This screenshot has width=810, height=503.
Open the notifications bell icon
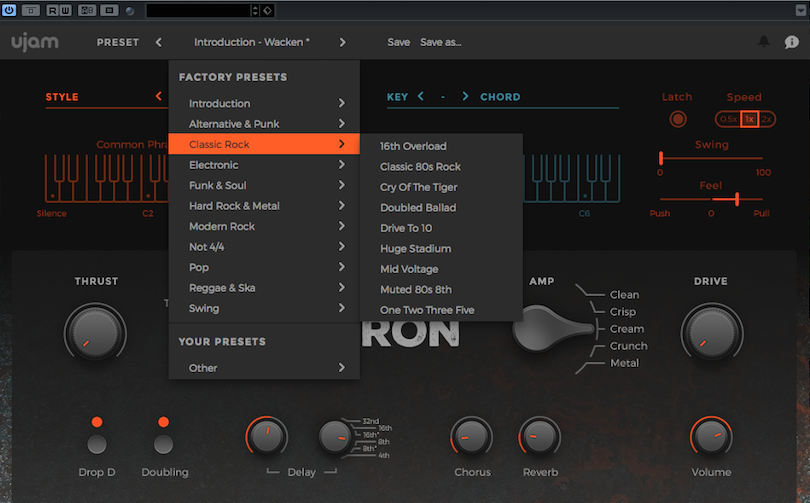pos(764,41)
